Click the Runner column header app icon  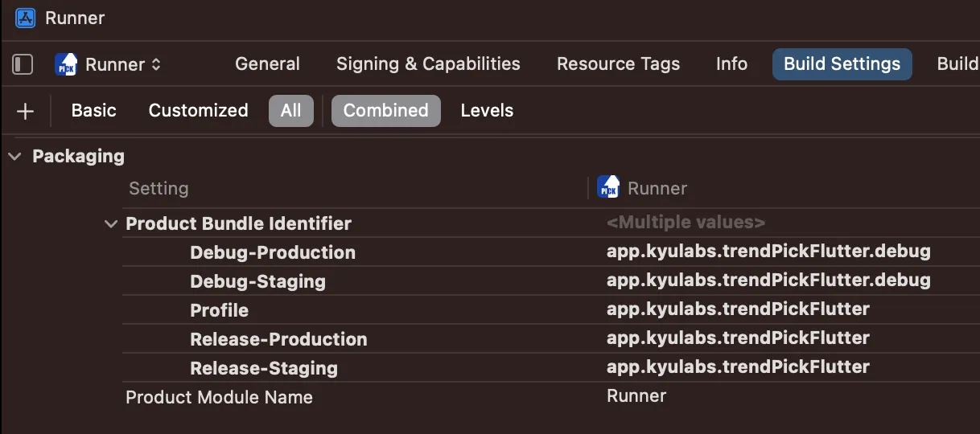(607, 188)
